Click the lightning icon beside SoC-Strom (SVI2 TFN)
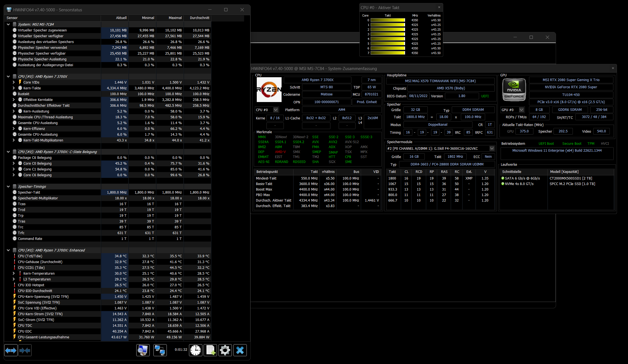 15,320
